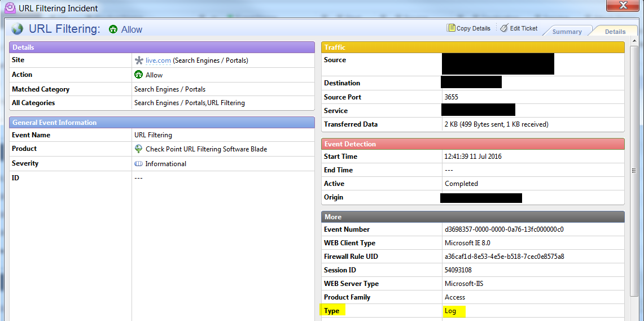Select WEB Server Type value Microsoft-IIS
The height and width of the screenshot is (321, 644).
(x=463, y=284)
